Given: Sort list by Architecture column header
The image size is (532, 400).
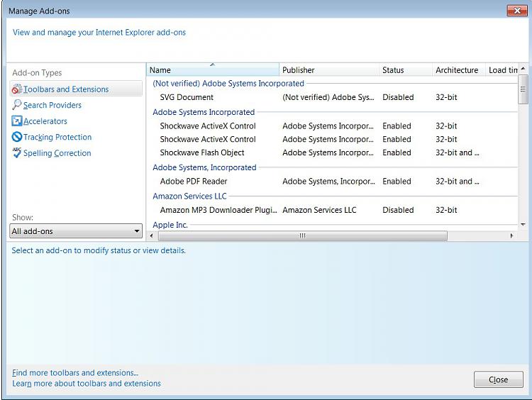Looking at the screenshot, I should tap(459, 70).
